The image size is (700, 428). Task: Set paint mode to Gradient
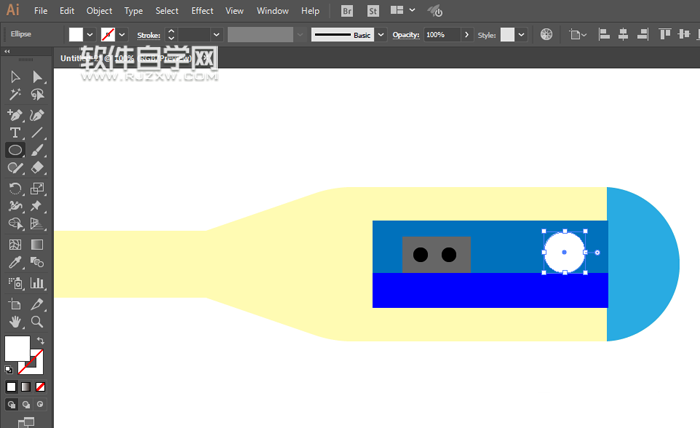coord(26,387)
